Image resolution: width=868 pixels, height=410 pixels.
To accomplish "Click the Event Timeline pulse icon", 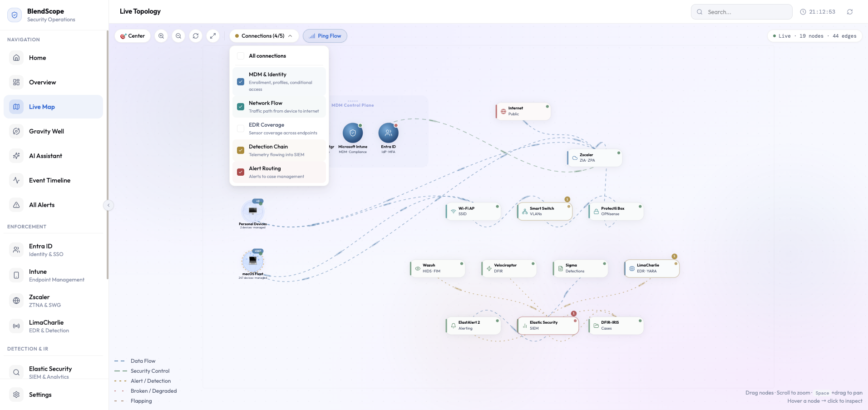I will coord(16,180).
